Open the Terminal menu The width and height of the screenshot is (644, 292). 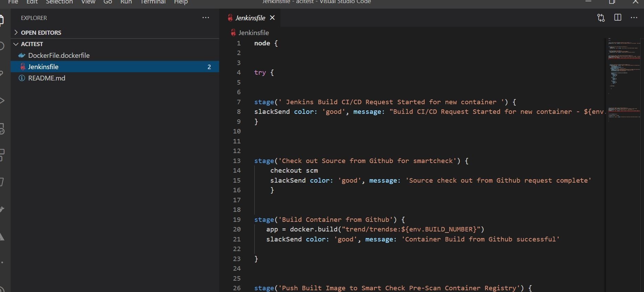pyautogui.click(x=153, y=2)
